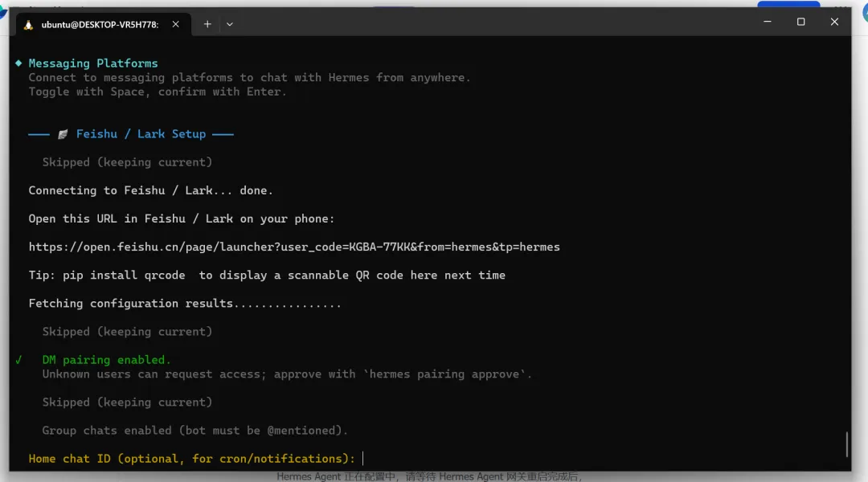Click the Tux penguin icon on tab
868x482 pixels.
(28, 24)
